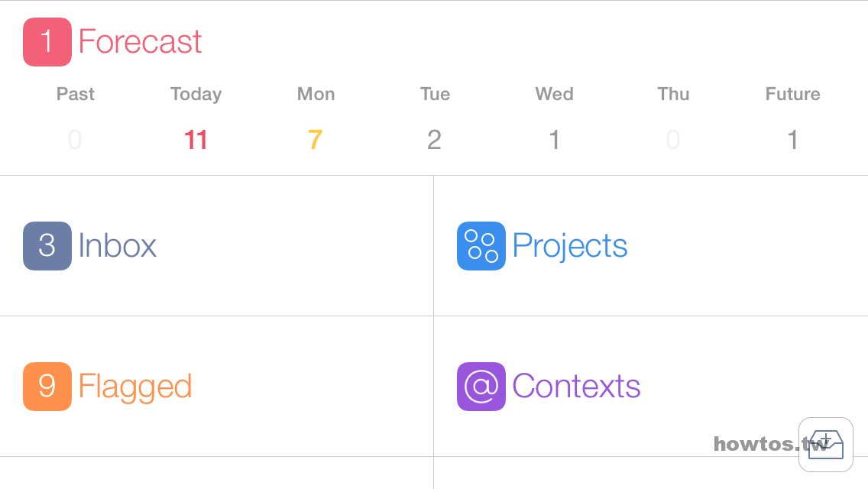Image resolution: width=868 pixels, height=489 pixels.
Task: Select the Mon forecast day
Action: [316, 118]
